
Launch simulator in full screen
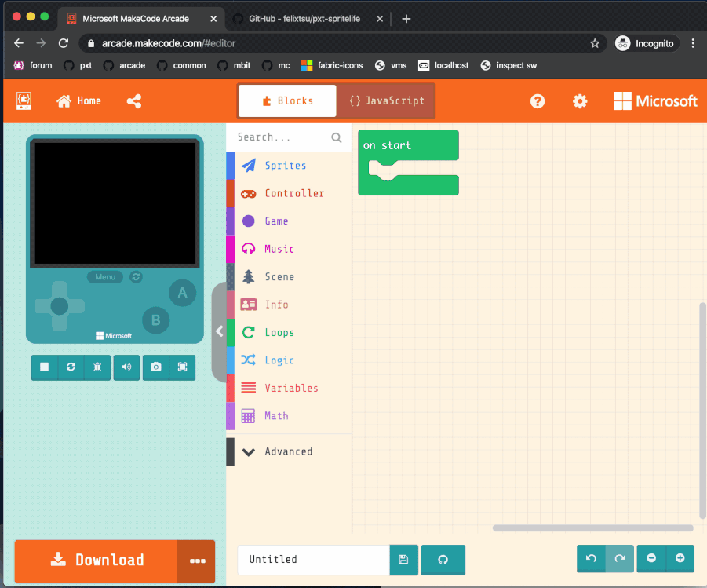coord(183,367)
